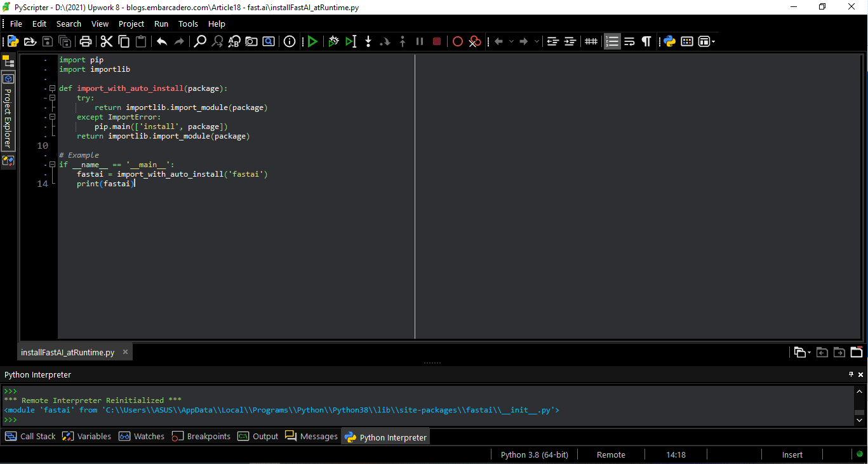Click the sidebar icon below Project Explorer
The width and height of the screenshot is (868, 464).
point(8,161)
